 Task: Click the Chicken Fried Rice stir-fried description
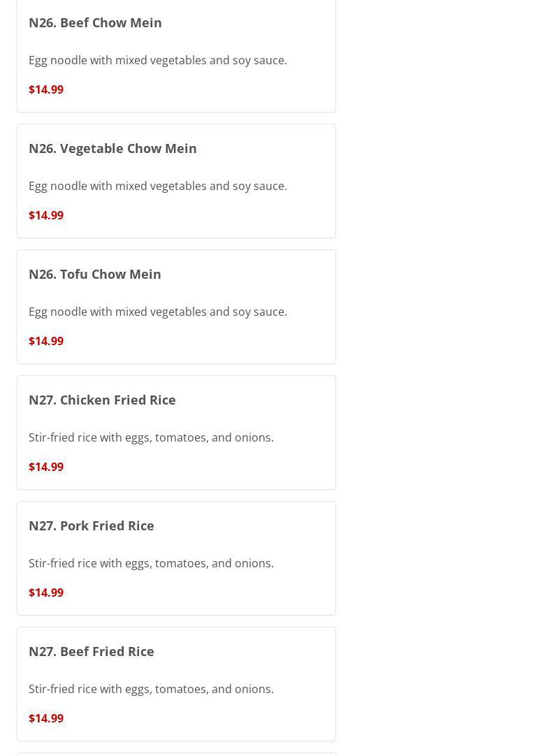click(151, 437)
